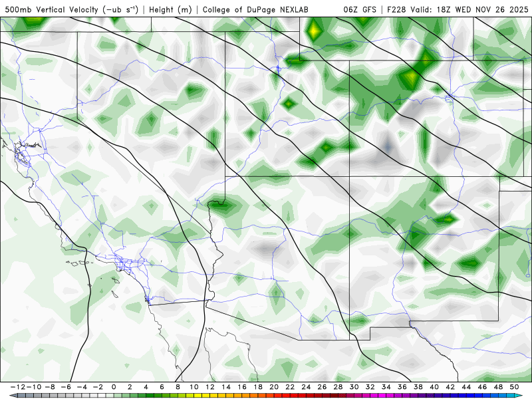Click the "34" colorbar label

click(386, 387)
